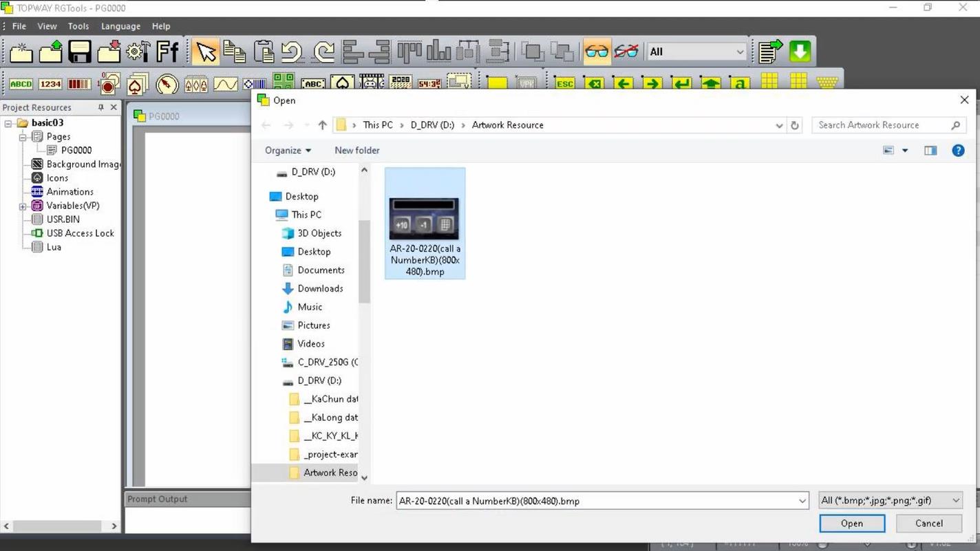Select the Lua item in project tree
Screen dimensions: 980x551
coord(54,246)
